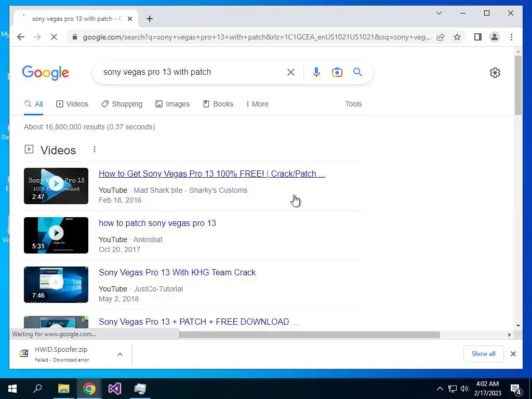This screenshot has width=532, height=399.
Task: Expand the More search categories menu
Action: (x=257, y=104)
